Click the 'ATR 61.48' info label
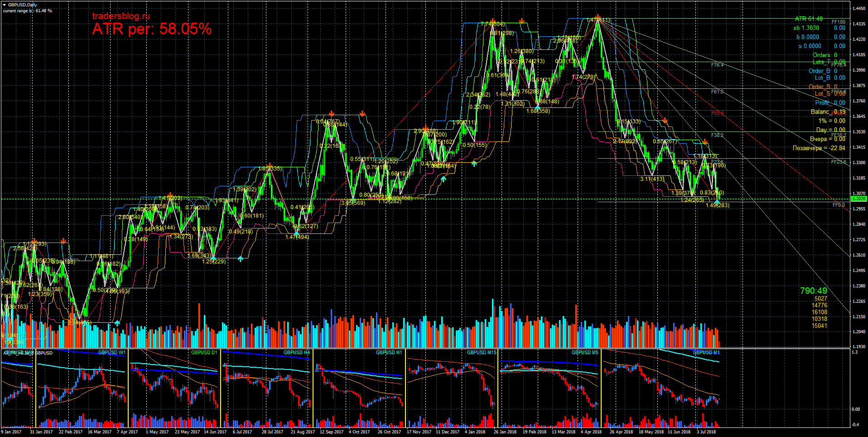The width and height of the screenshot is (868, 437). tap(809, 19)
